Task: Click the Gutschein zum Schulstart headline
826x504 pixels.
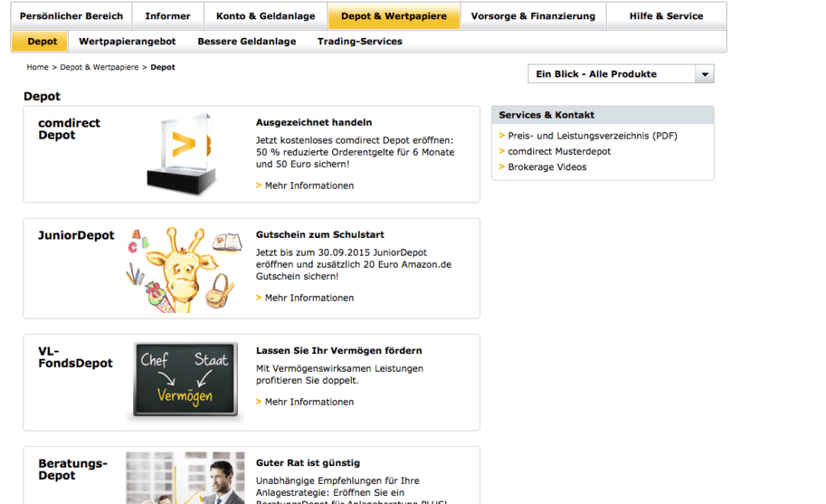Action: pos(319,235)
